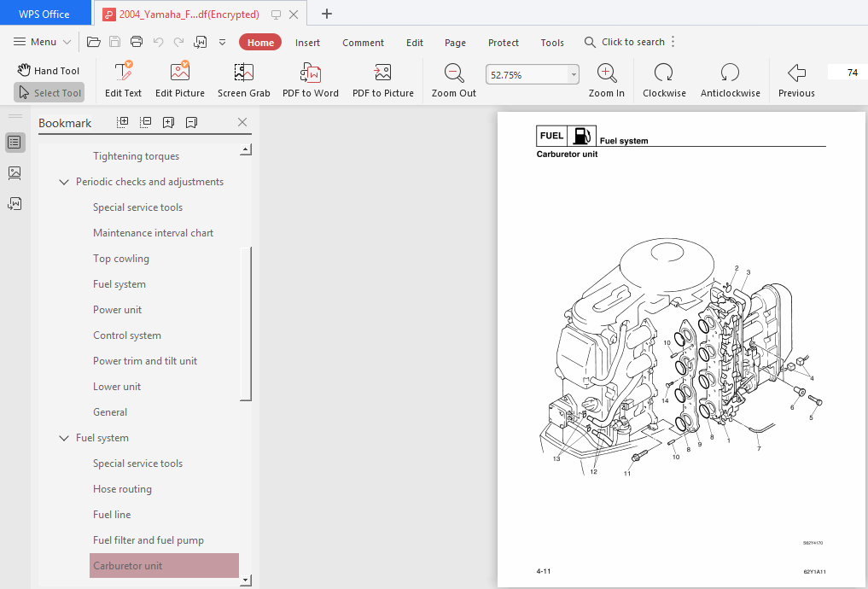This screenshot has width=868, height=589.
Task: Switch to the Home tab
Action: pos(260,43)
